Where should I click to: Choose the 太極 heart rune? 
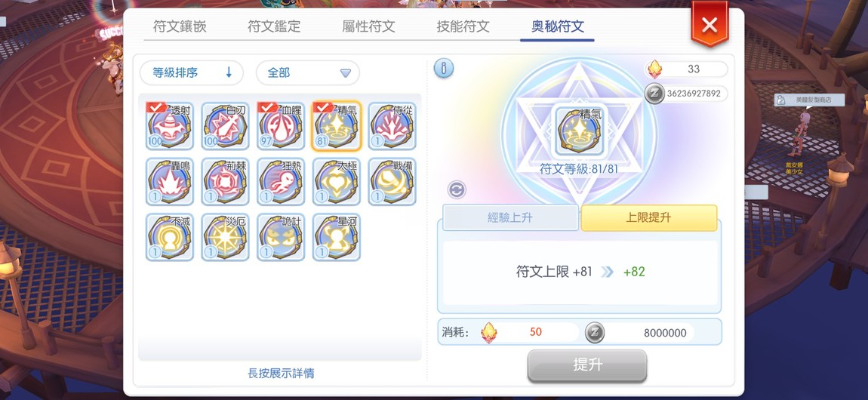point(337,181)
